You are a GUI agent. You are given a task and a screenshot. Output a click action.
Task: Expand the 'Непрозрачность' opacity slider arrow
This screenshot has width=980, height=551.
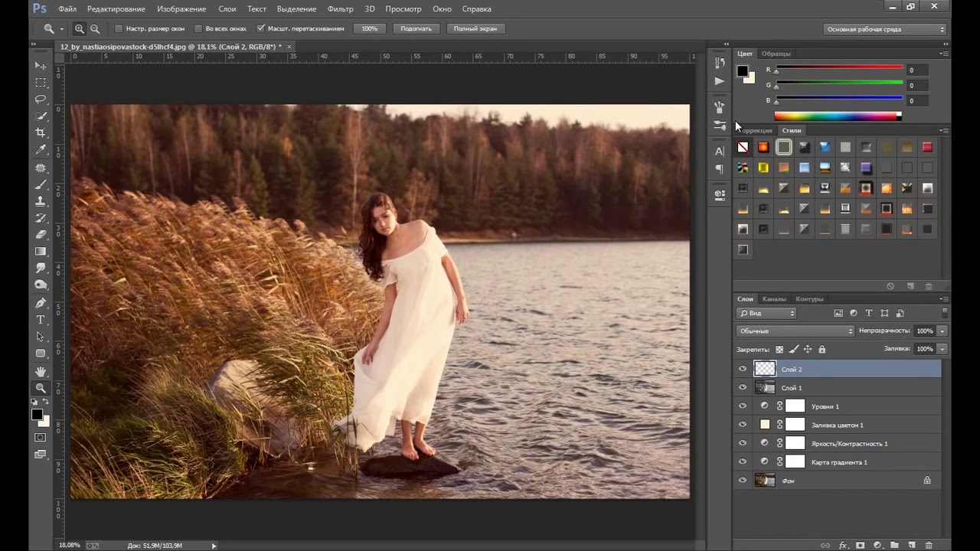click(942, 331)
